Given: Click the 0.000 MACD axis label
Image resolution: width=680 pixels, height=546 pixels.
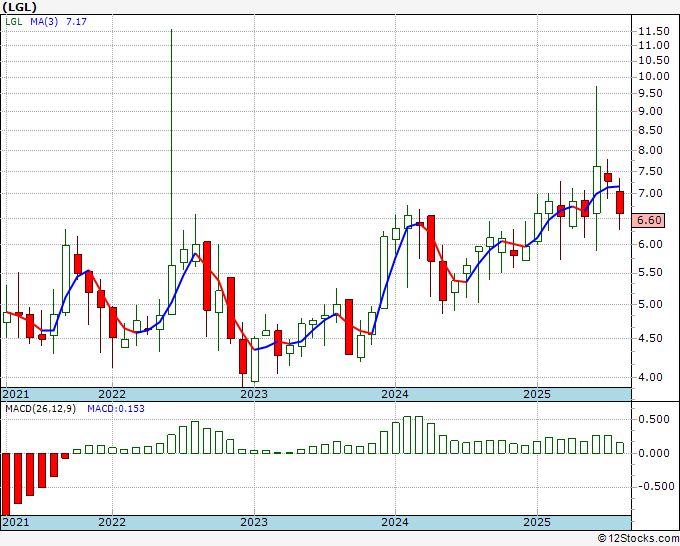Looking at the screenshot, I should tap(654, 453).
